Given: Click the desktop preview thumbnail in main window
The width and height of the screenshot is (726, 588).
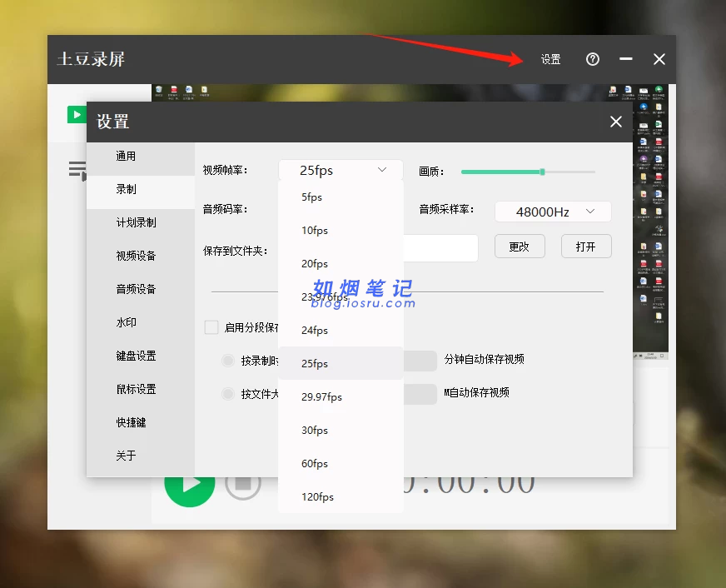Looking at the screenshot, I should click(650, 222).
